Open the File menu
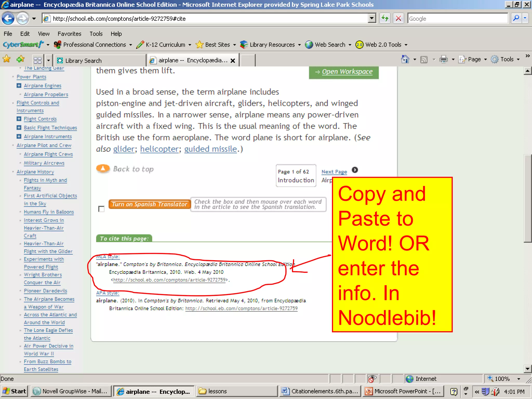The image size is (532, 399). pyautogui.click(x=8, y=34)
